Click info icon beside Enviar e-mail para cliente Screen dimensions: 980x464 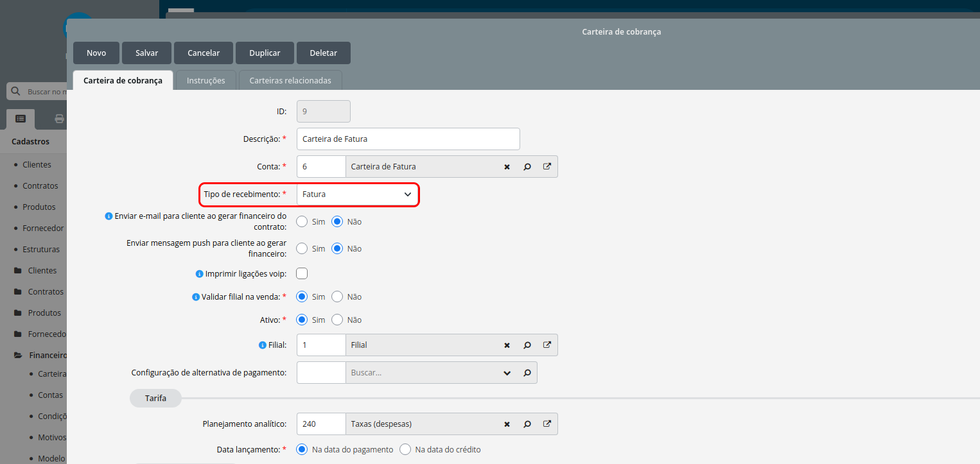click(109, 216)
